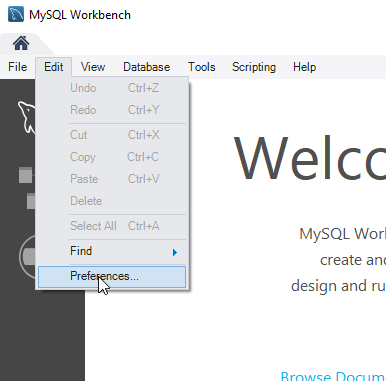Click the Redo menu entry
Image resolution: width=386 pixels, height=381 pixels.
point(112,110)
